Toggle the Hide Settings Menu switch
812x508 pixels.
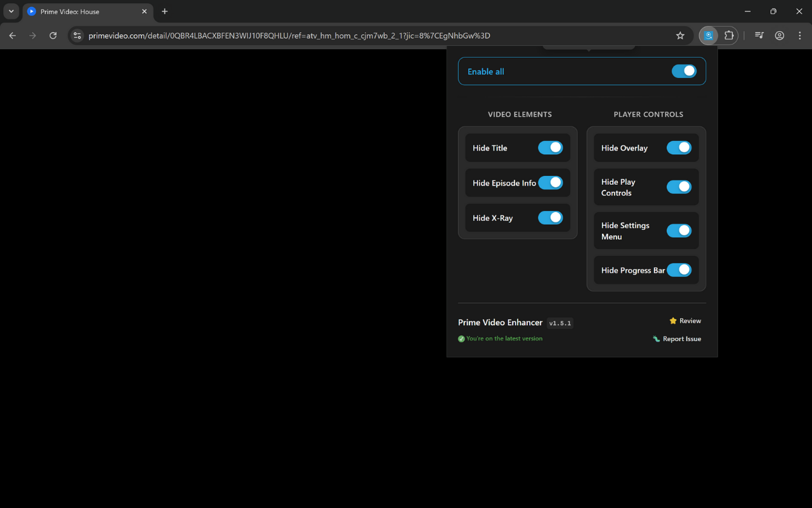click(679, 231)
